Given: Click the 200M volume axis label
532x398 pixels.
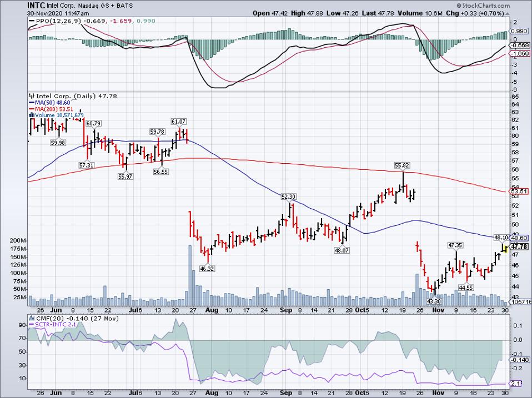Looking at the screenshot, I should pyautogui.click(x=18, y=241).
